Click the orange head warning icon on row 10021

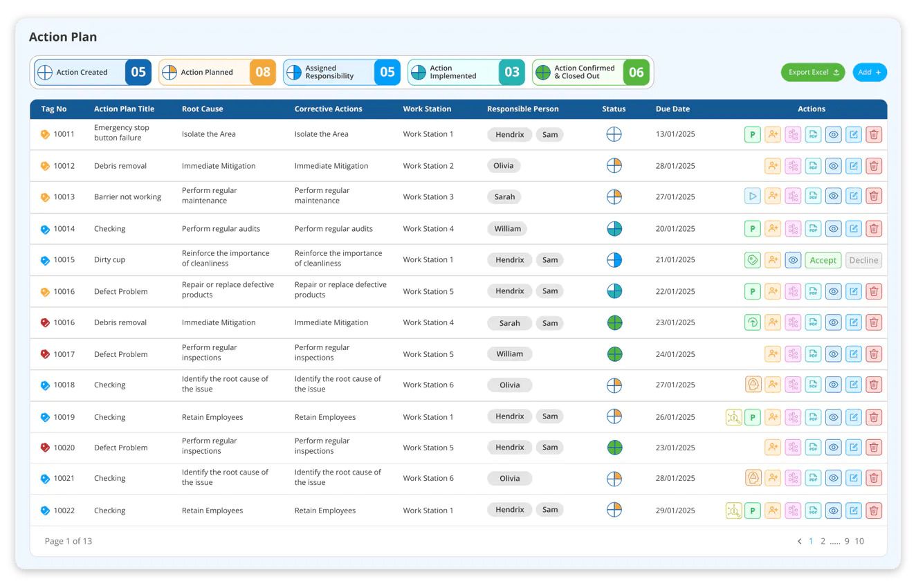click(x=753, y=477)
